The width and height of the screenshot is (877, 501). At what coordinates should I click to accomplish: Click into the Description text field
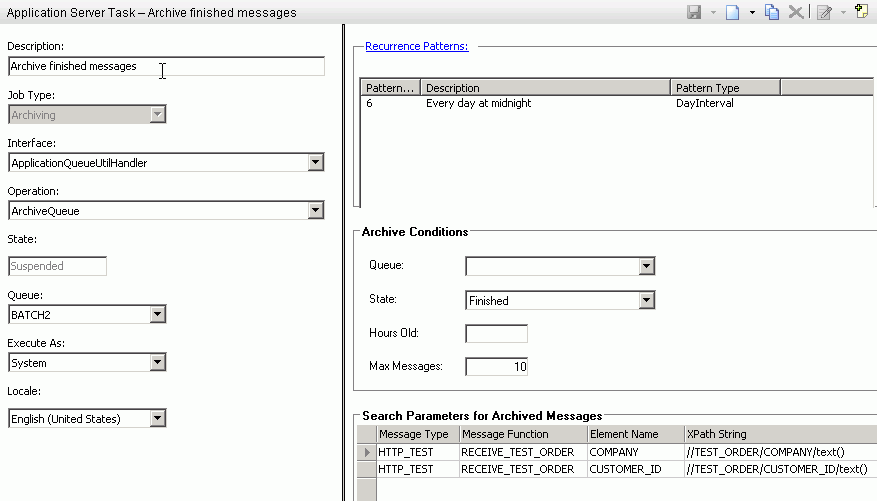click(x=166, y=66)
